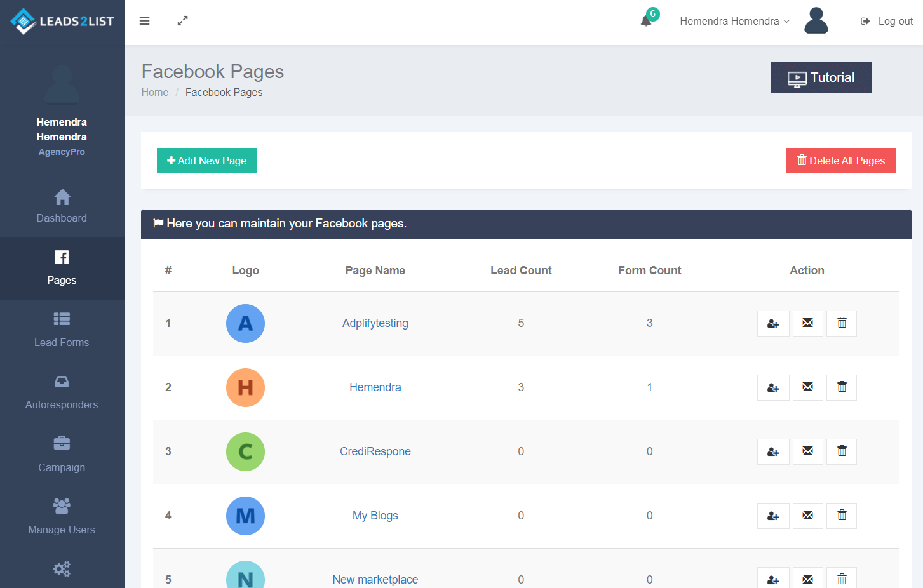
Task: Click the notification bell icon
Action: click(646, 21)
